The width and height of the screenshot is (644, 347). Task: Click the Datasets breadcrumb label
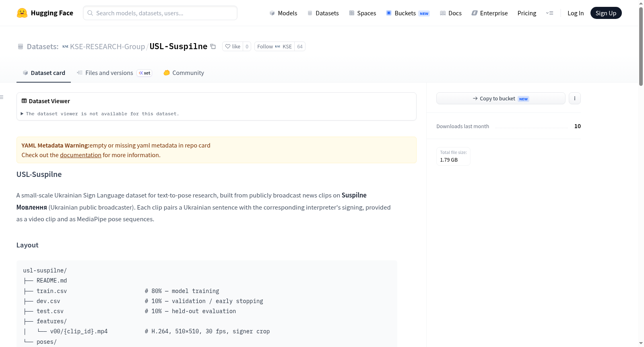[x=42, y=46]
